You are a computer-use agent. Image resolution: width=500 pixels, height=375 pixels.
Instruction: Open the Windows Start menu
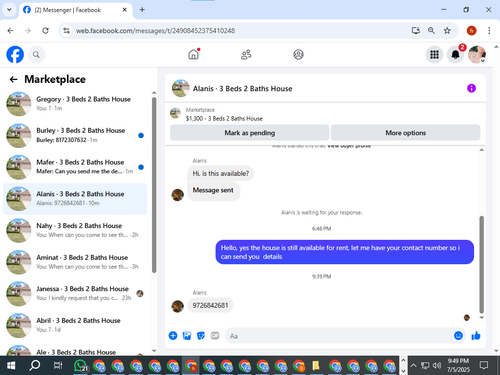pos(11,366)
